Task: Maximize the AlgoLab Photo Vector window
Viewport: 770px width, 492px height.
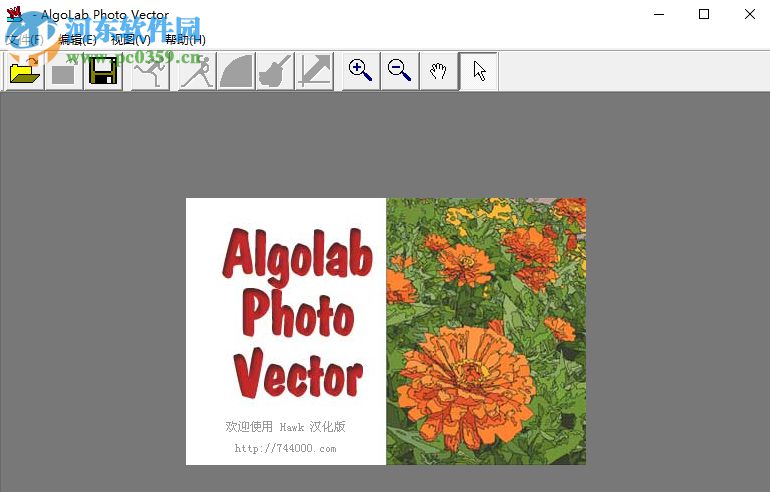Action: pos(704,14)
